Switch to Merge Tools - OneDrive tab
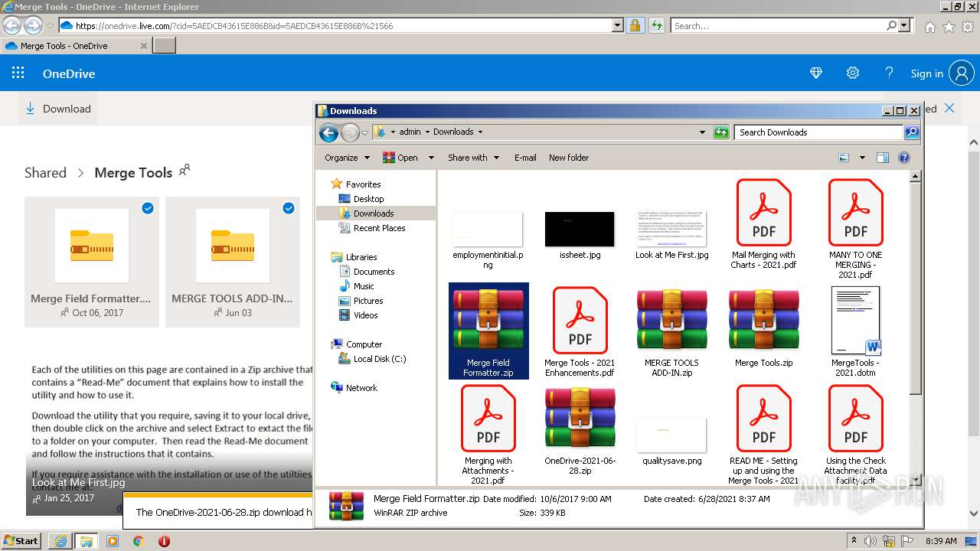The image size is (980, 551). pos(75,46)
